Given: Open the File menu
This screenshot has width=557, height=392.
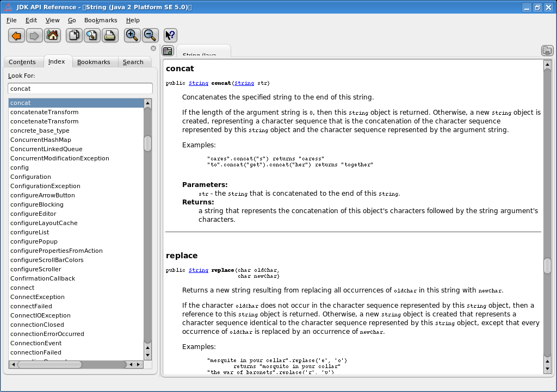Looking at the screenshot, I should 11,20.
